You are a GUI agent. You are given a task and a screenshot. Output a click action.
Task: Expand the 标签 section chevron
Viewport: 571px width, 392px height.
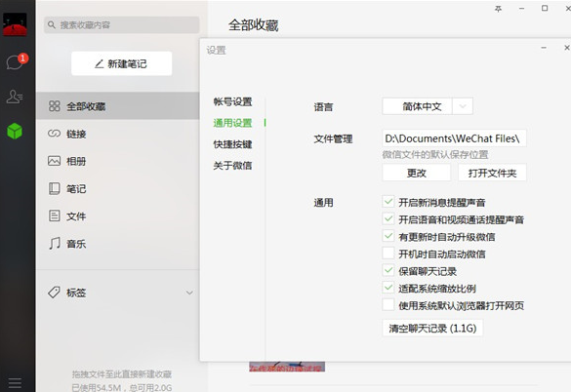pos(189,293)
